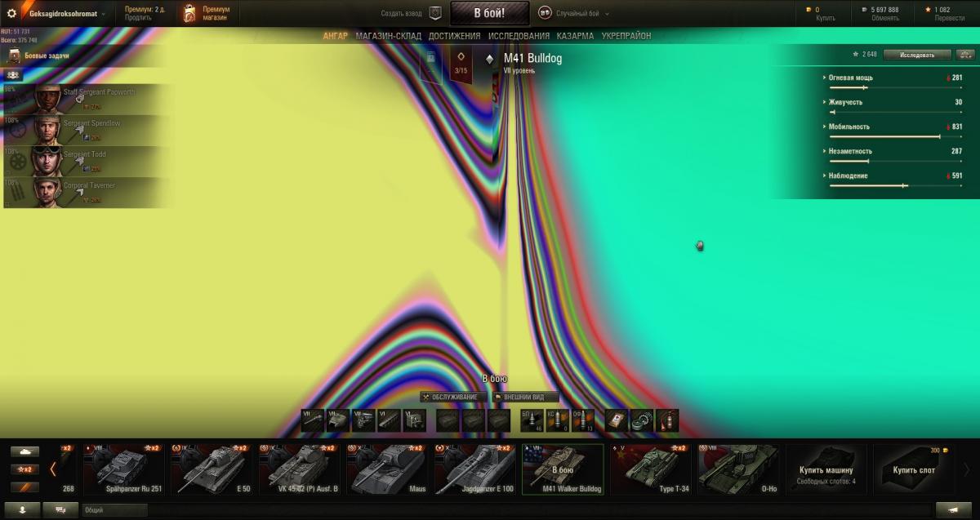This screenshot has width=980, height=520.
Task: Click the Service maintenance button
Action: point(454,398)
